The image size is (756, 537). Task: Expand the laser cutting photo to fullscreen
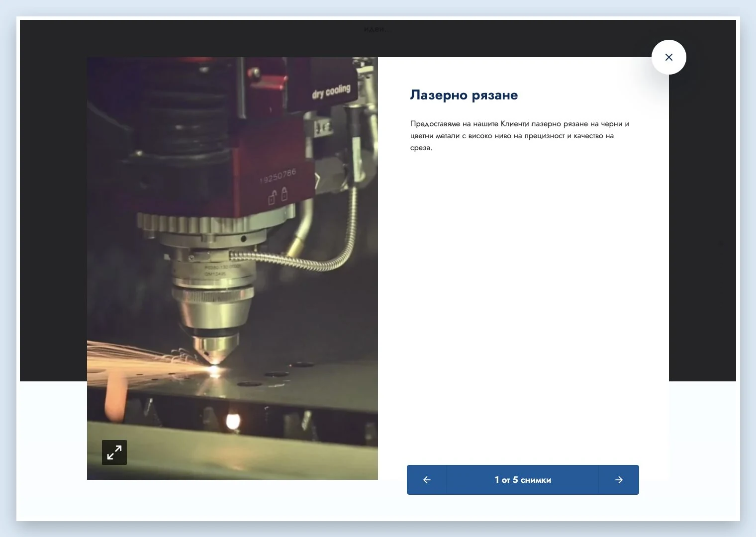114,452
